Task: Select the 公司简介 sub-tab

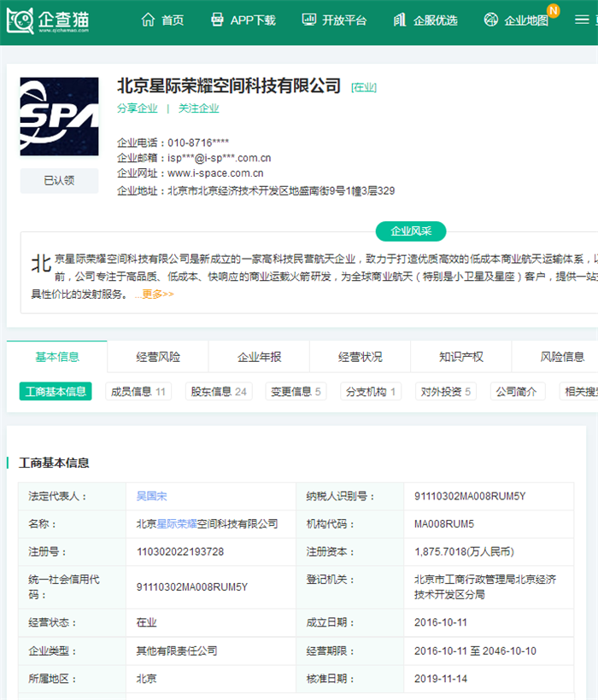Action: (x=517, y=392)
